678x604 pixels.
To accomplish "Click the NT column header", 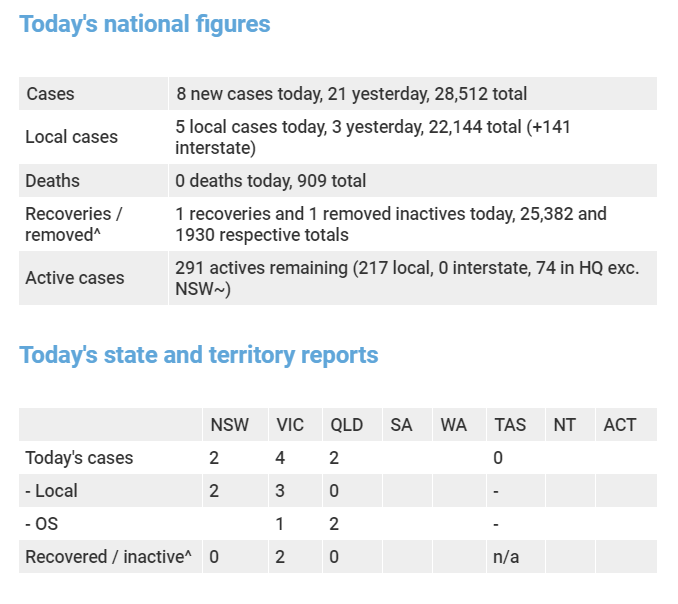I will click(x=565, y=425).
